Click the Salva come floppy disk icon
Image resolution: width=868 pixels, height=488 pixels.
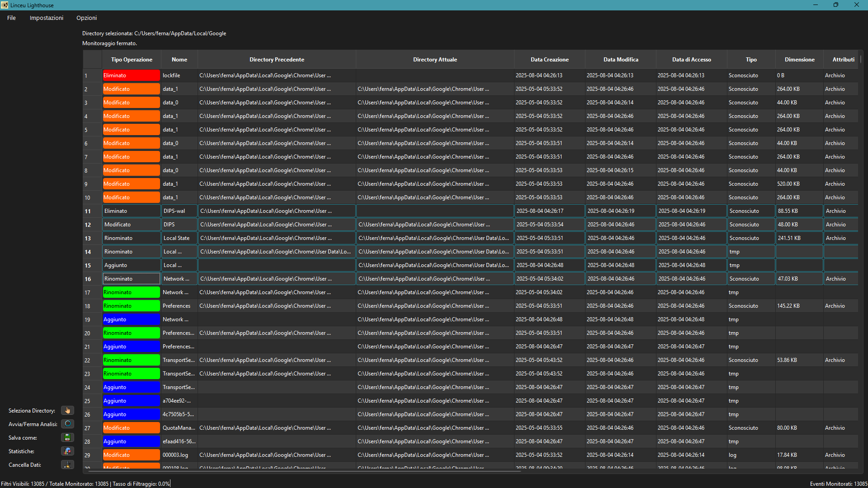(x=67, y=437)
